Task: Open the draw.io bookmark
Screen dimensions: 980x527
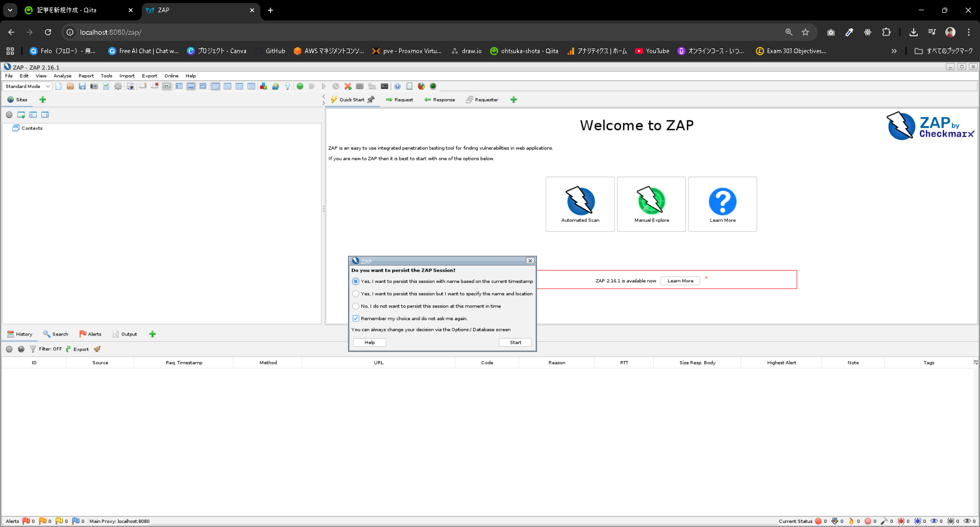Action: tap(467, 51)
